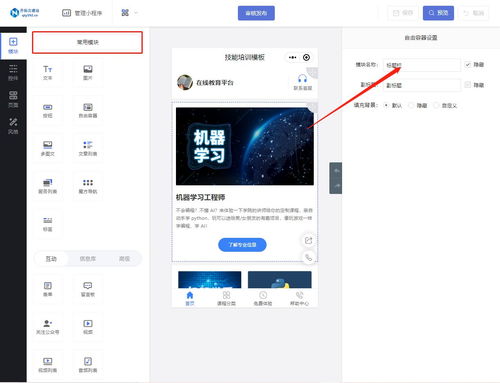500x383 pixels.
Task: Add the 自由容器 free container module
Action: [88, 110]
